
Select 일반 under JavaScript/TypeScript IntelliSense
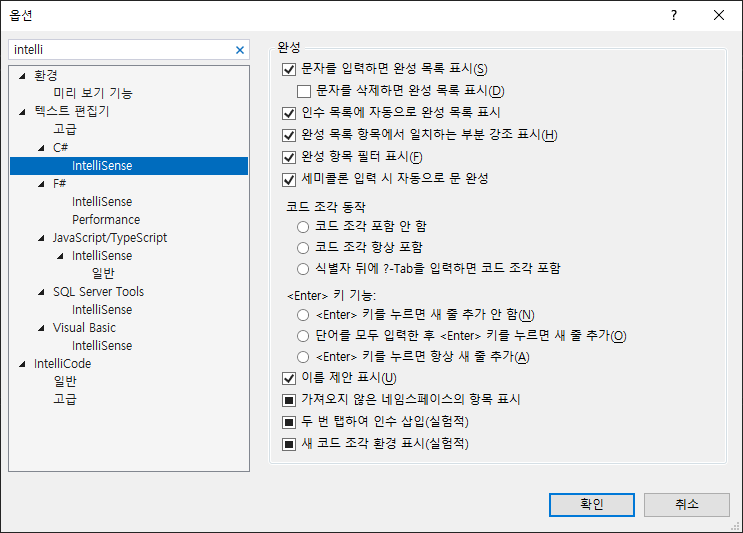(x=103, y=273)
